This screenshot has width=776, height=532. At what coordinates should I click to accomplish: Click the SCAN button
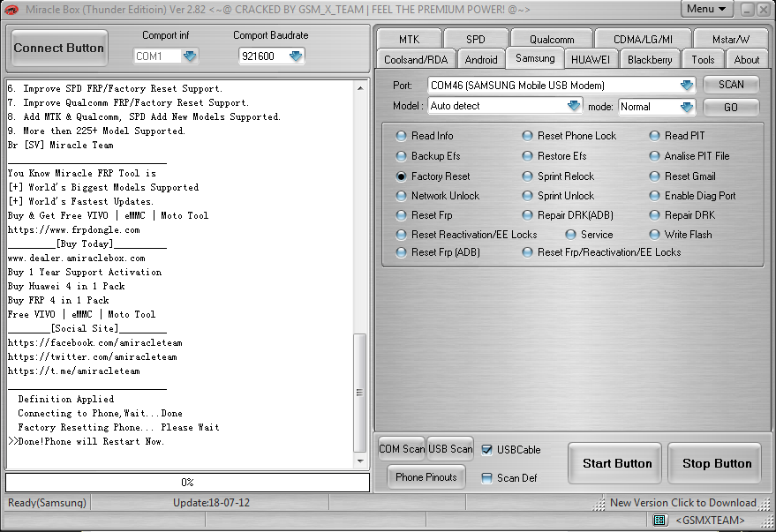(731, 85)
